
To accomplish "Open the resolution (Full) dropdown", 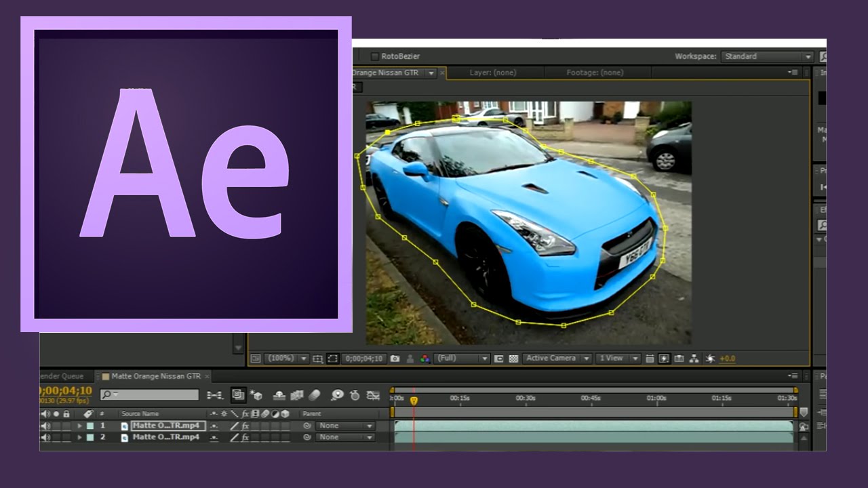I will [462, 359].
